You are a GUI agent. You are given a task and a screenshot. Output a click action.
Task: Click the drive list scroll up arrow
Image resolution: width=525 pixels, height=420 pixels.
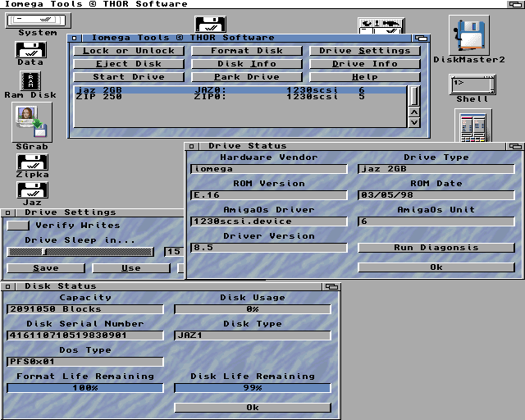point(414,112)
